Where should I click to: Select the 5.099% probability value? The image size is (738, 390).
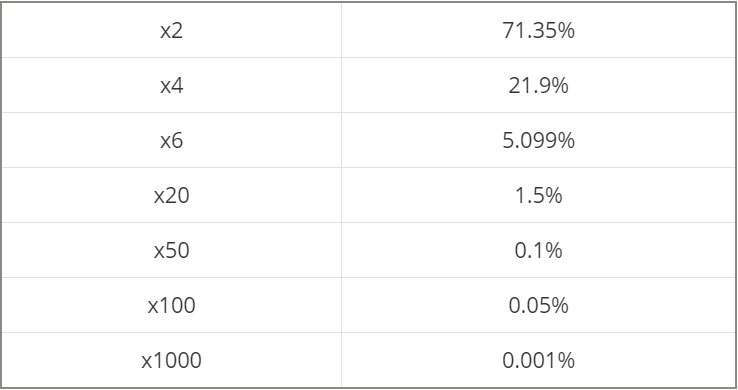tap(538, 140)
